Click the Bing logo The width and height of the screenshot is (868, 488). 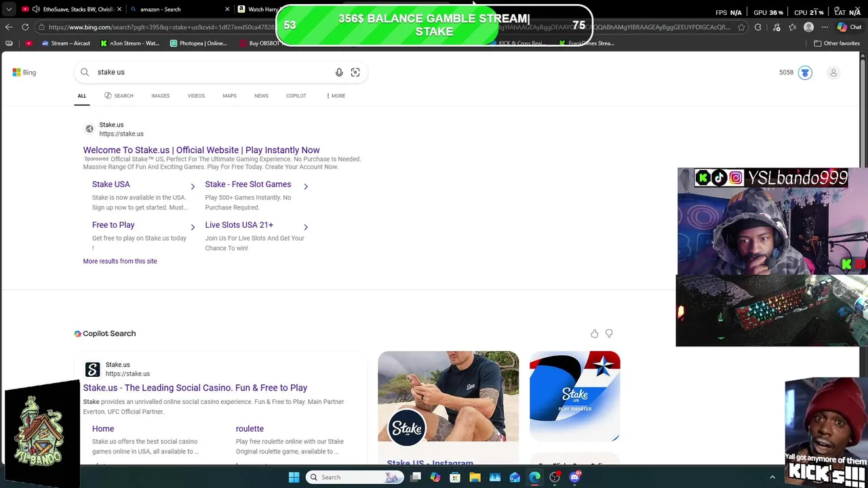click(x=24, y=73)
